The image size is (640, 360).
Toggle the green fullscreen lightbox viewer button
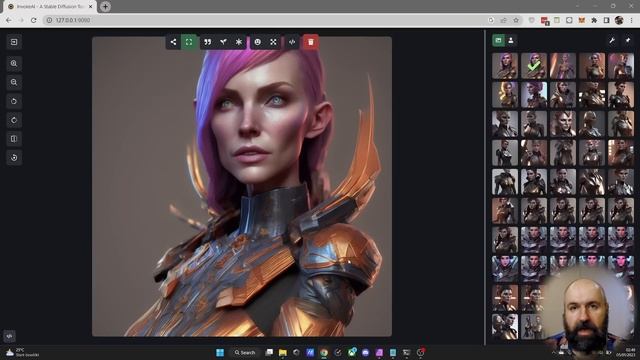pyautogui.click(x=189, y=42)
